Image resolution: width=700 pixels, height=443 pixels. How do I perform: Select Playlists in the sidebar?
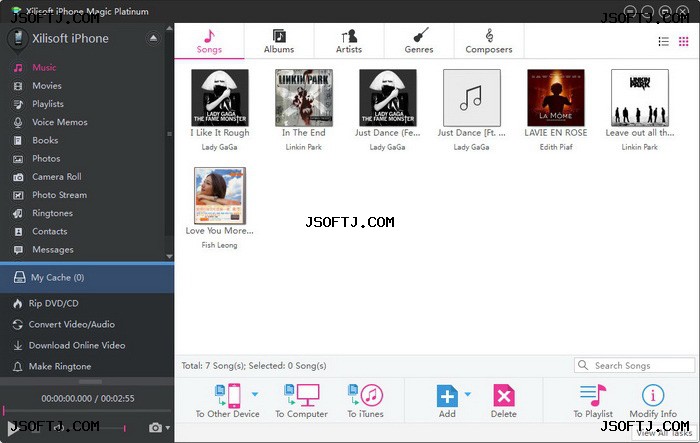click(47, 104)
